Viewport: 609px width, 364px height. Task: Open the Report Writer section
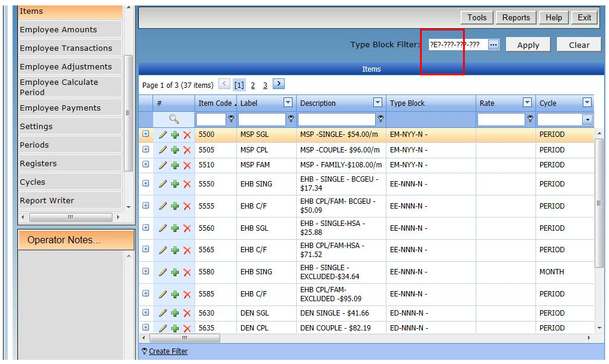(x=70, y=201)
